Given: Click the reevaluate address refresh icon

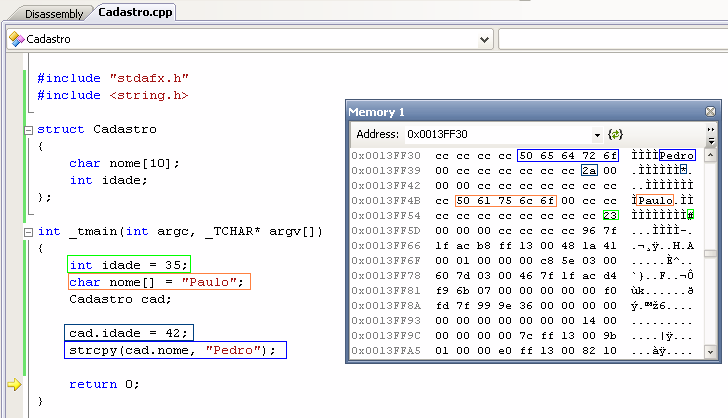Looking at the screenshot, I should click(x=616, y=134).
